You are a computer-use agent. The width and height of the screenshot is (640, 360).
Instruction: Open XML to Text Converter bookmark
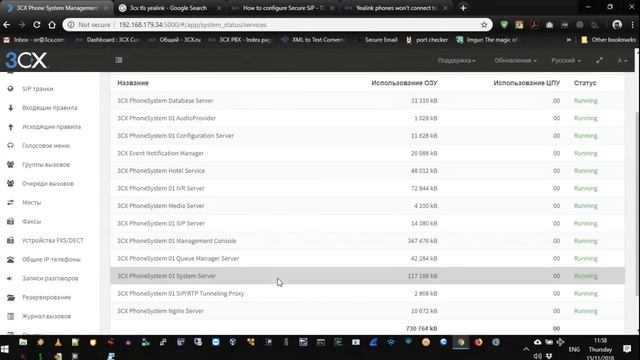[x=313, y=40]
